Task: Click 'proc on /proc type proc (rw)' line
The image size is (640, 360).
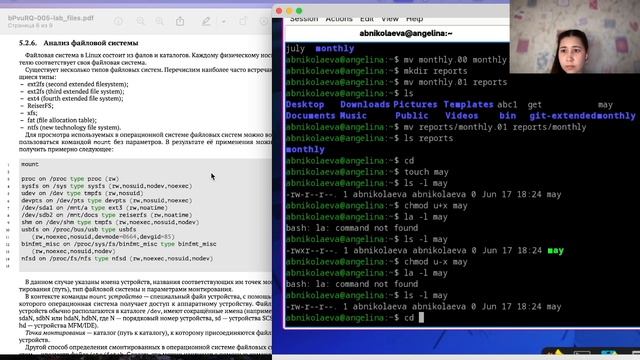Action: click(70, 179)
